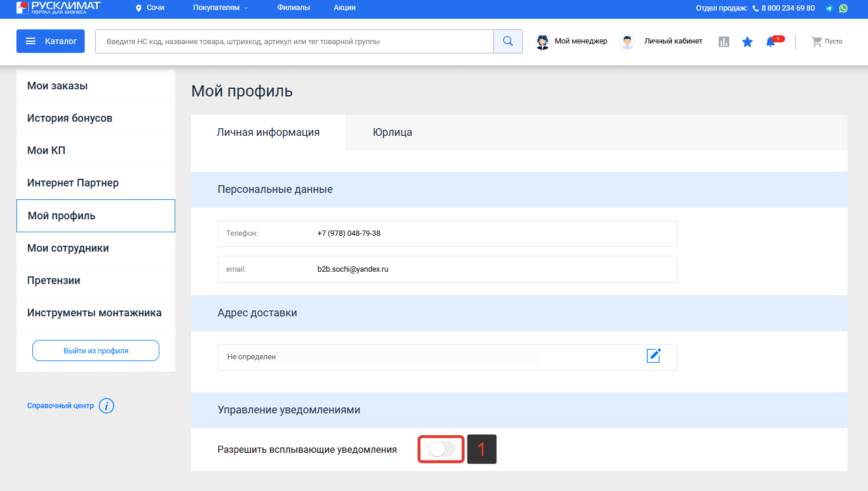The height and width of the screenshot is (491, 868).
Task: Open Мои заказы in sidebar
Action: click(96, 86)
